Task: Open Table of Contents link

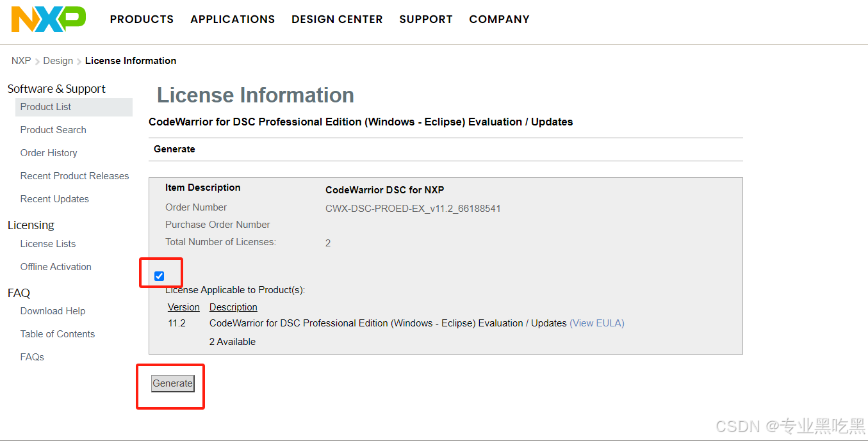Action: coord(58,334)
